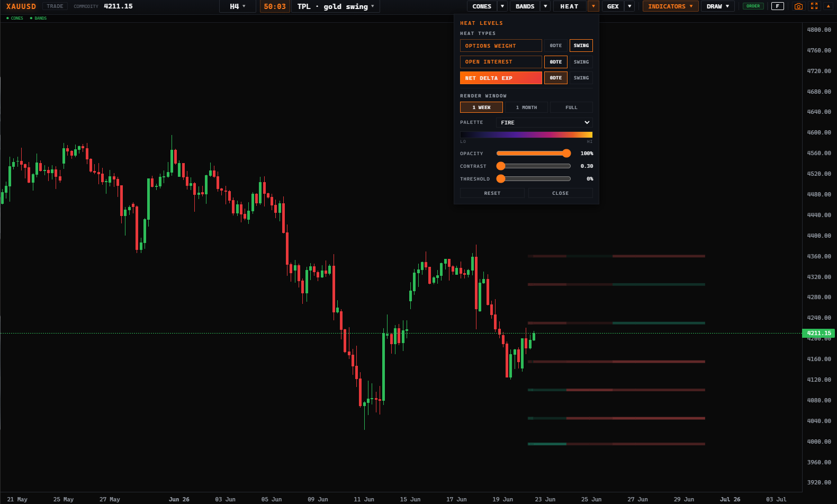
Task: Click the 23 Jun date axis label
Action: pyautogui.click(x=545, y=499)
